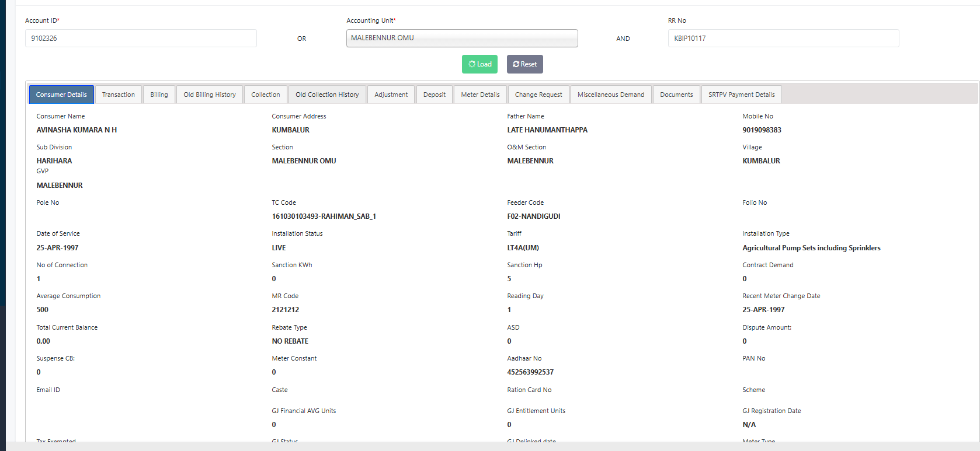Go to Old Billing History tab
The width and height of the screenshot is (980, 451).
pyautogui.click(x=210, y=95)
